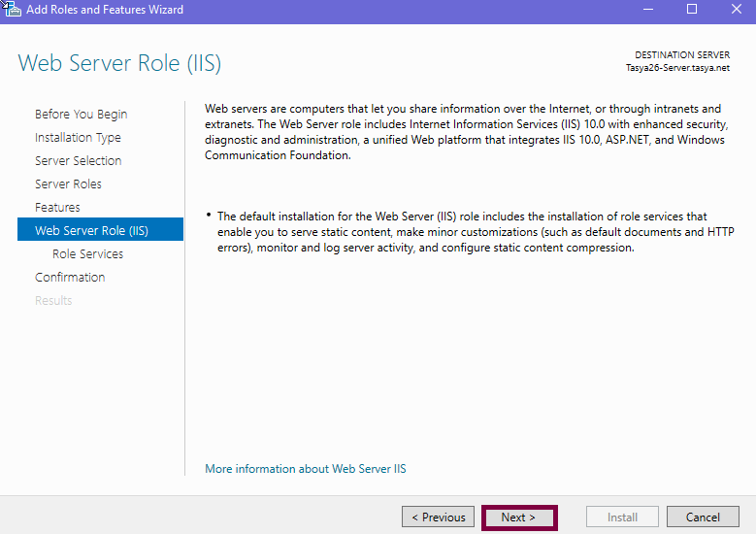Click Next to continue the wizard
The height and width of the screenshot is (534, 756).
[519, 517]
